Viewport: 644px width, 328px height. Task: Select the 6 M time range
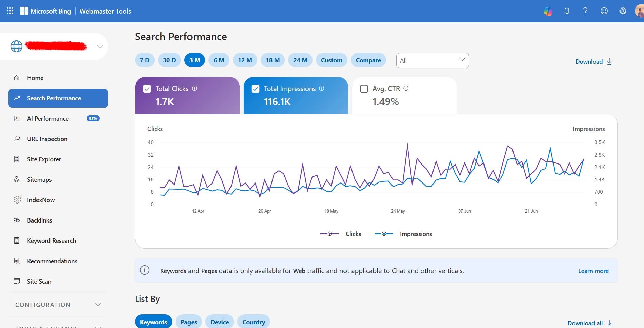(x=219, y=60)
